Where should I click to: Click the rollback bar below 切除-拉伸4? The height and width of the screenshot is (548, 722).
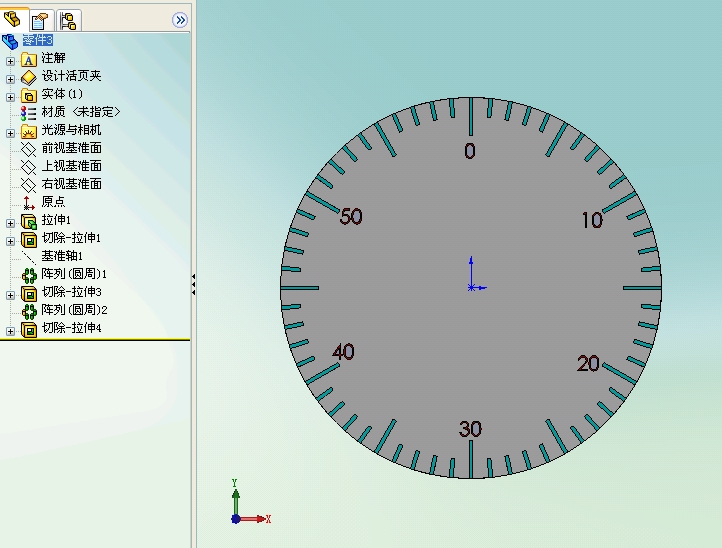95,340
